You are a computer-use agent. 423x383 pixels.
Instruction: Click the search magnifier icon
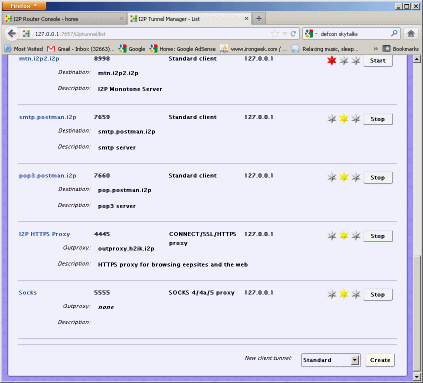(x=394, y=33)
